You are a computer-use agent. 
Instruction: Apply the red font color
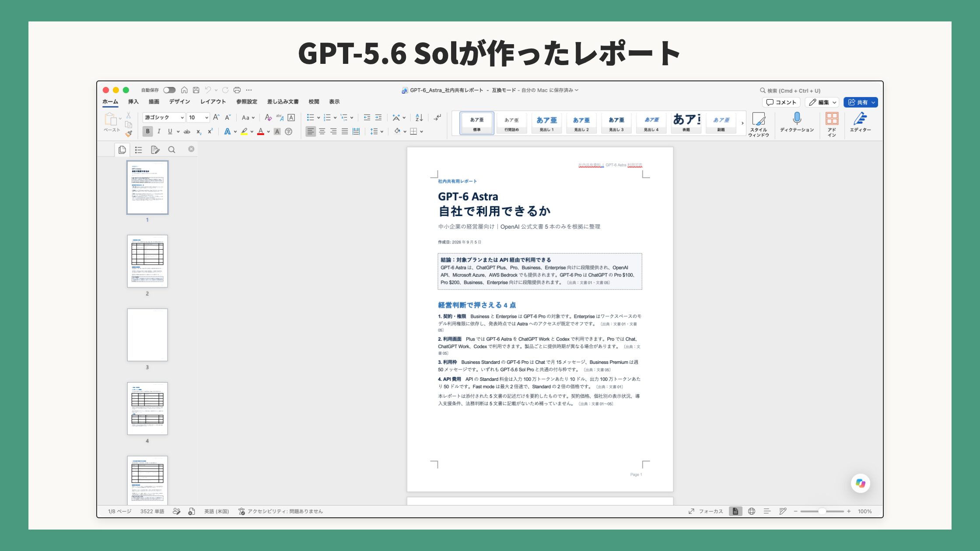tap(261, 131)
